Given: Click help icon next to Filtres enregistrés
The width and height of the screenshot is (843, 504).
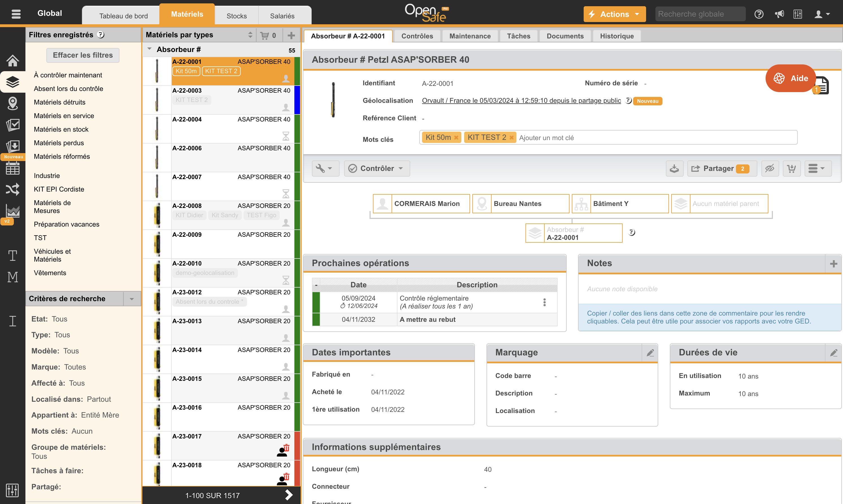Looking at the screenshot, I should [101, 35].
